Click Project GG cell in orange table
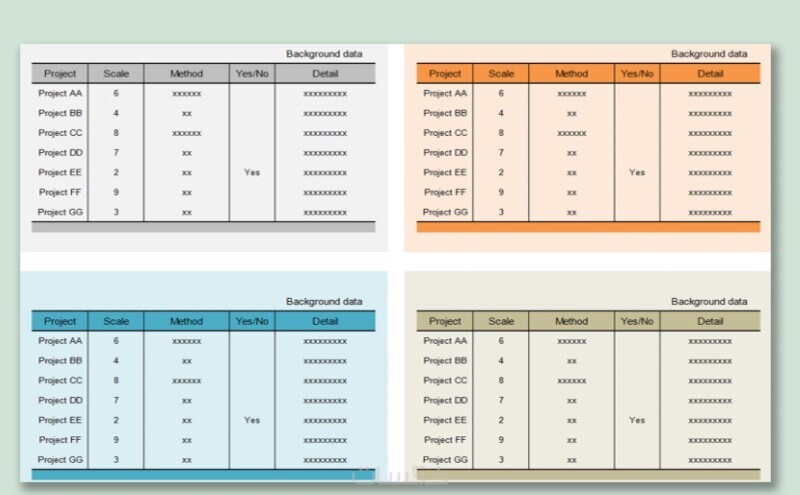800x495 pixels. click(445, 212)
